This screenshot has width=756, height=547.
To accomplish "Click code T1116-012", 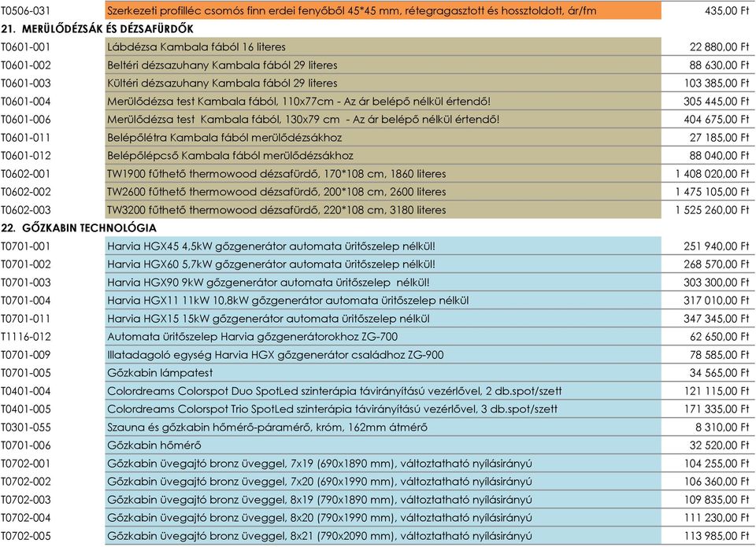I will click(25, 336).
